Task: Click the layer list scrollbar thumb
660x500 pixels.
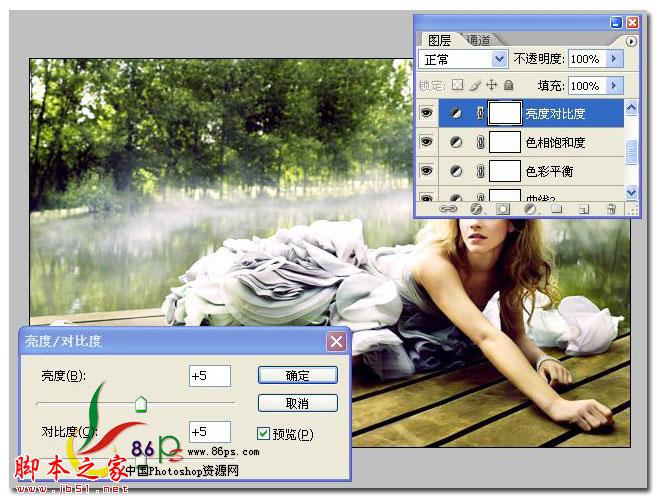Action: pos(631,152)
